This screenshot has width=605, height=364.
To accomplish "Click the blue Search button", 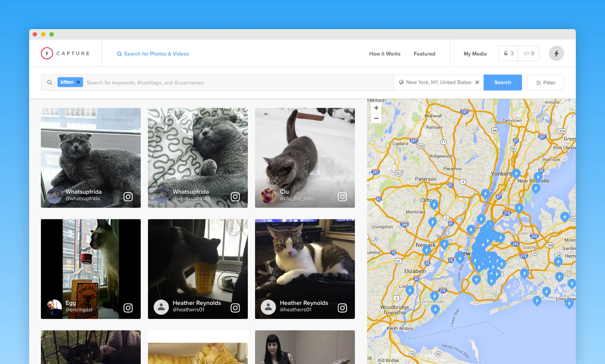I will pos(502,82).
